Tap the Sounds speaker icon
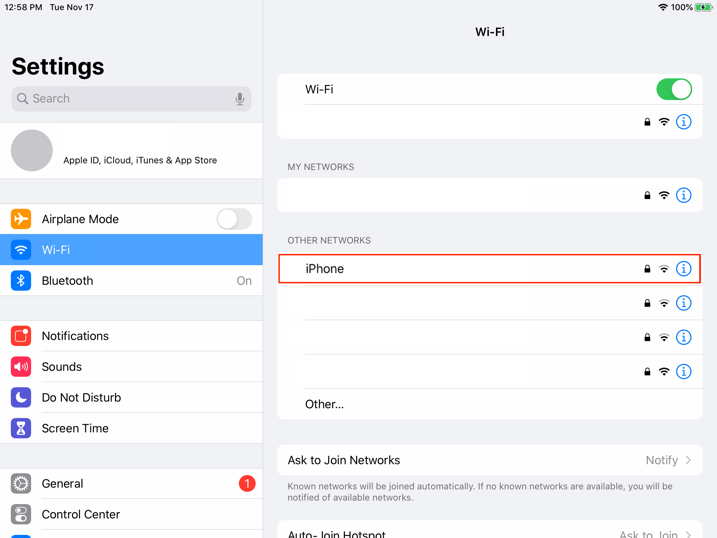This screenshot has height=538, width=717. (21, 367)
